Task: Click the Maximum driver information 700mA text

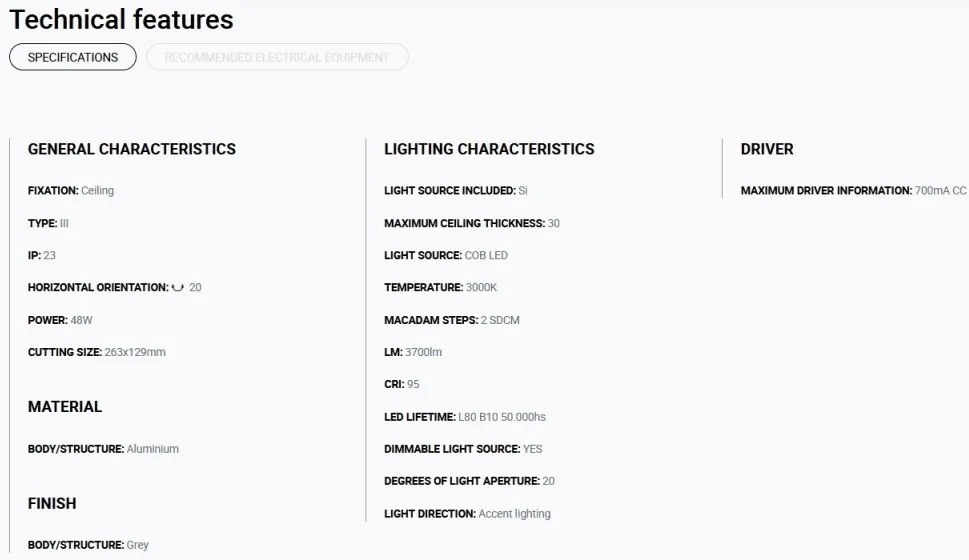Action: pos(853,190)
